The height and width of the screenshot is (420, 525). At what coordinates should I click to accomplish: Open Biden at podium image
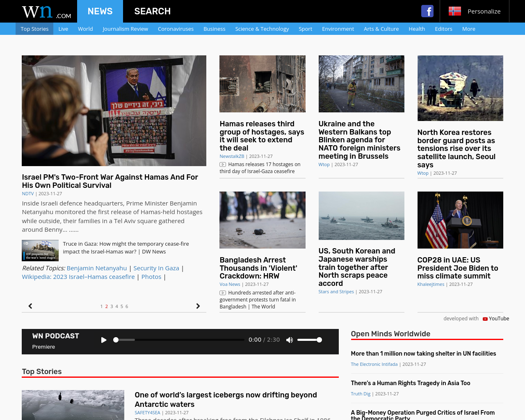[x=460, y=220]
